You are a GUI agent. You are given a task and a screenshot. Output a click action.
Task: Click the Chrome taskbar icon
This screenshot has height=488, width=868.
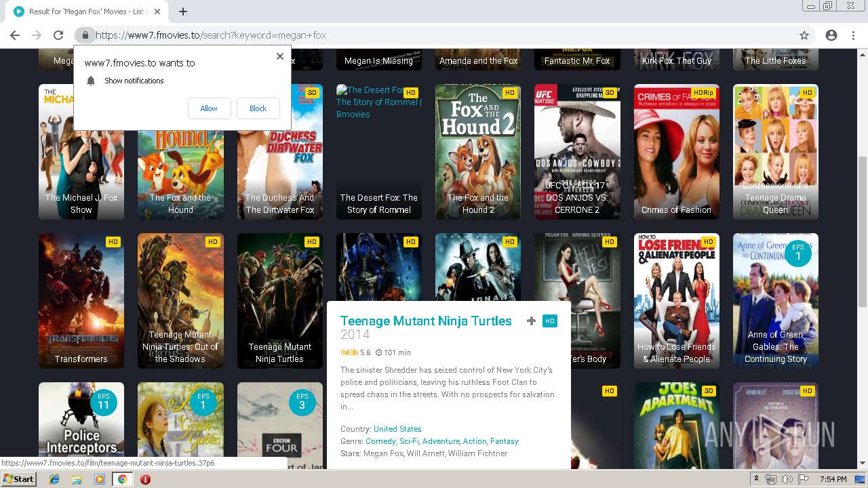pos(122,479)
